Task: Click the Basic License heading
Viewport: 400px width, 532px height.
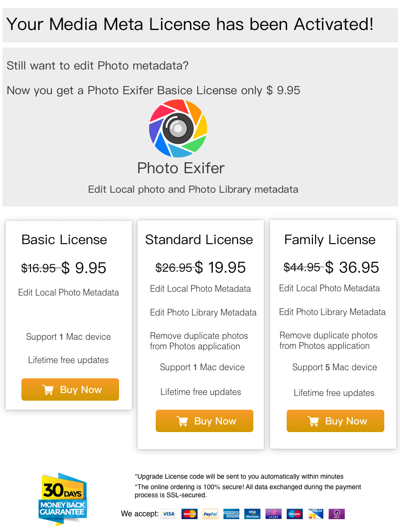Action: (x=64, y=239)
